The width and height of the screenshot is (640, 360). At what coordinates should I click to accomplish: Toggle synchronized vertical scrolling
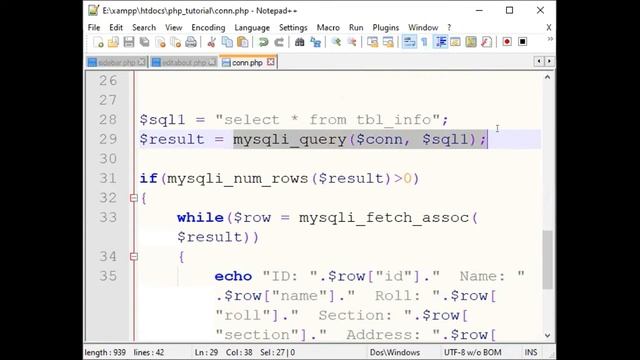tap(372, 42)
